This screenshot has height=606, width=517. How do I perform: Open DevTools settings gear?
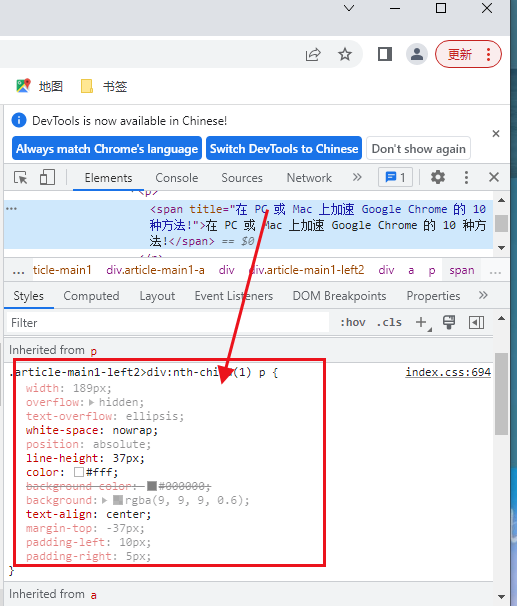[x=438, y=177]
